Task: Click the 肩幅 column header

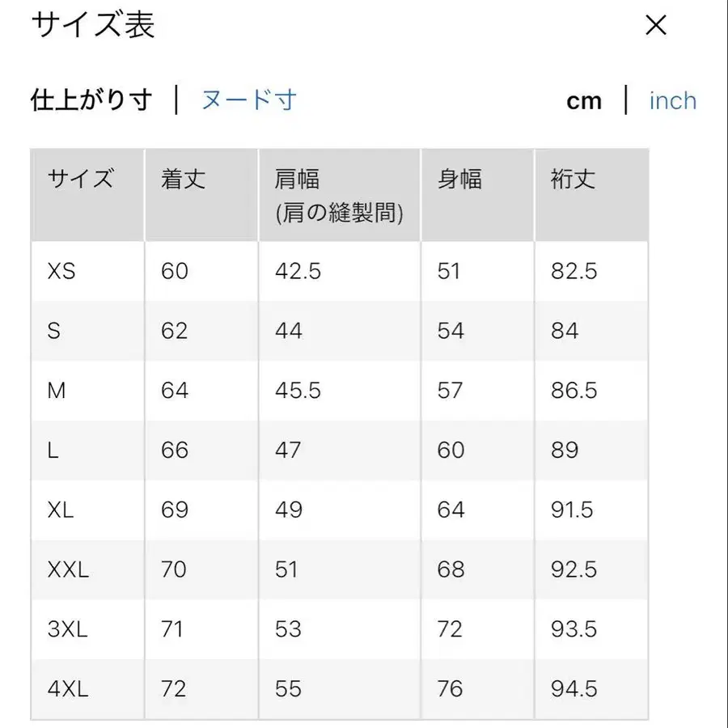Action: tap(299, 180)
